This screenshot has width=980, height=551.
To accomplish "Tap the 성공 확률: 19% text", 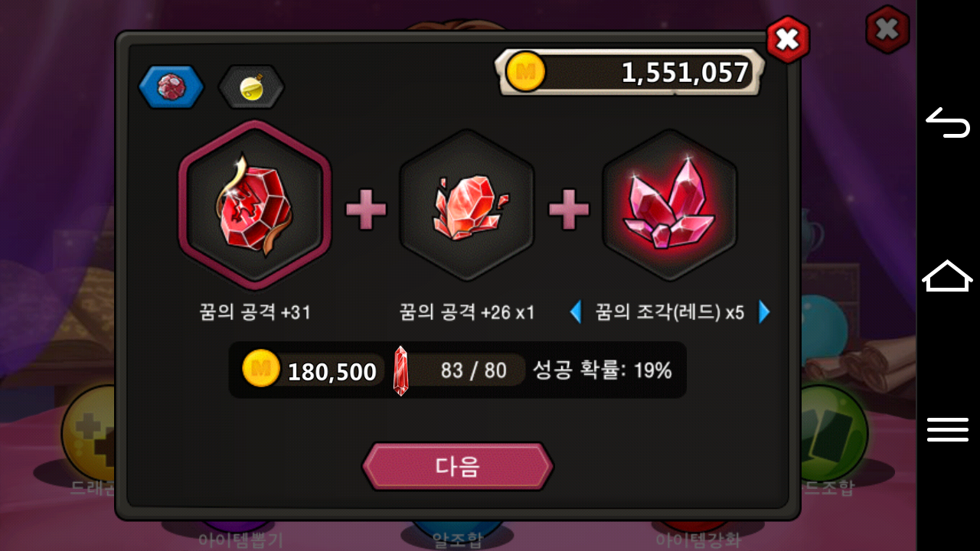I will [602, 371].
